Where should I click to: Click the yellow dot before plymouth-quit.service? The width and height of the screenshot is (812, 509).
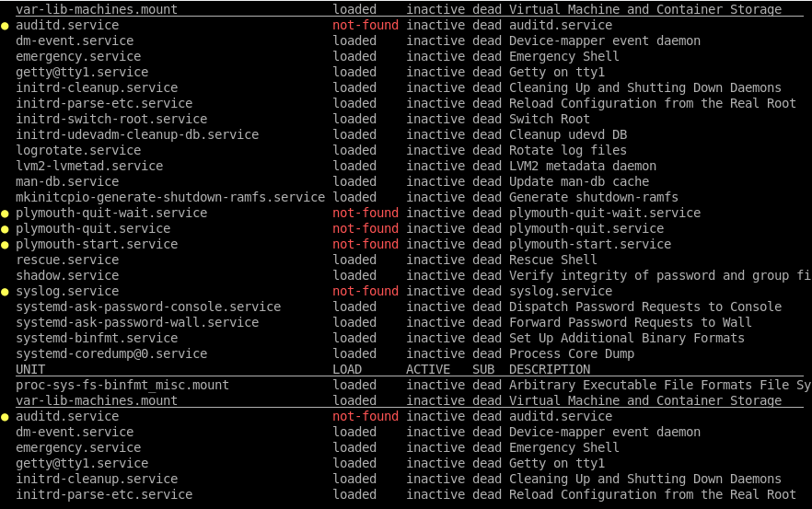[x=5, y=229]
